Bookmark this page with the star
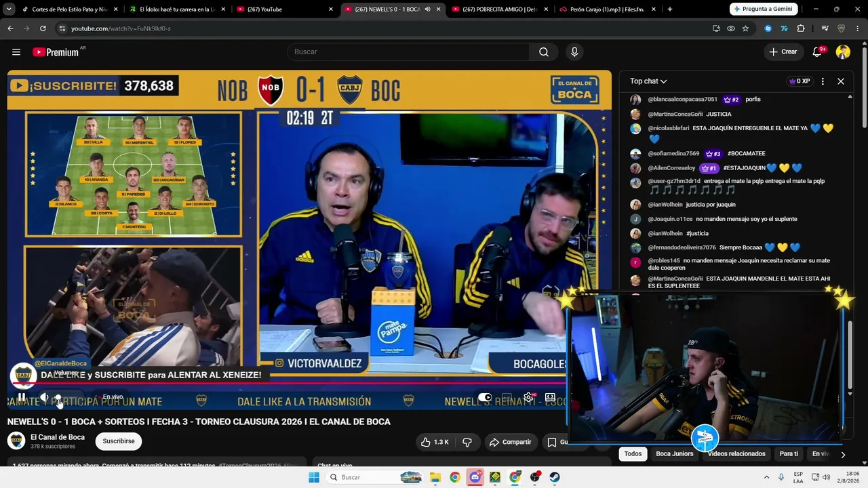The width and height of the screenshot is (868, 488). tap(745, 28)
